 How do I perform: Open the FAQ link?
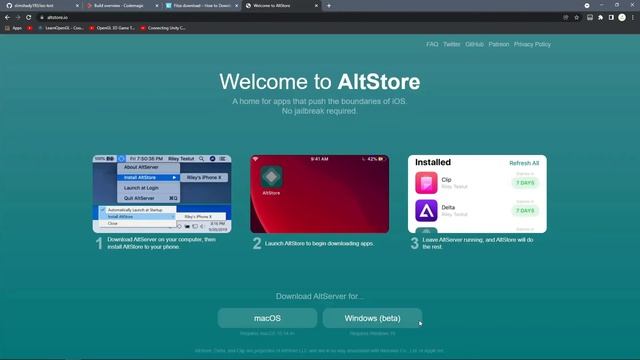[432, 44]
